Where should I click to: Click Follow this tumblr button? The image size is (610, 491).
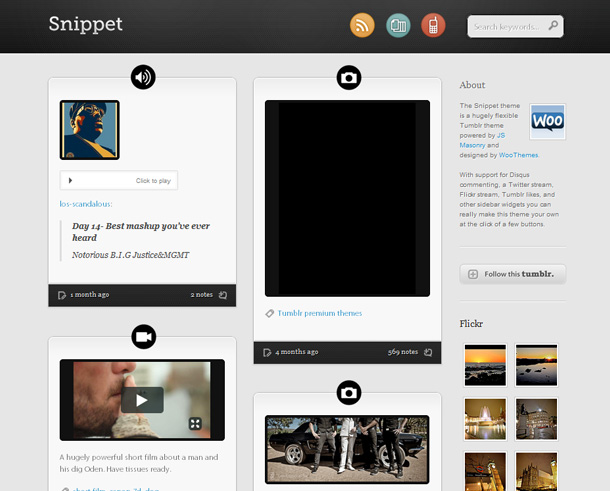click(x=513, y=274)
